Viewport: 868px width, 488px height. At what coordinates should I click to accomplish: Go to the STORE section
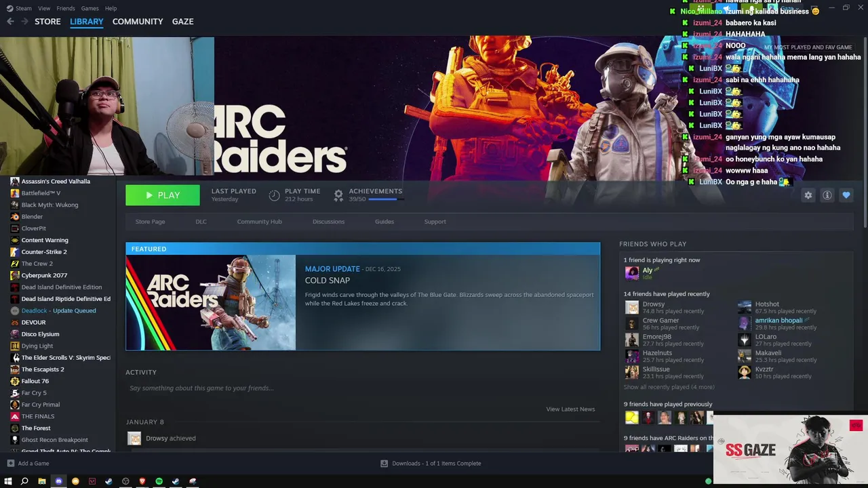pyautogui.click(x=47, y=22)
